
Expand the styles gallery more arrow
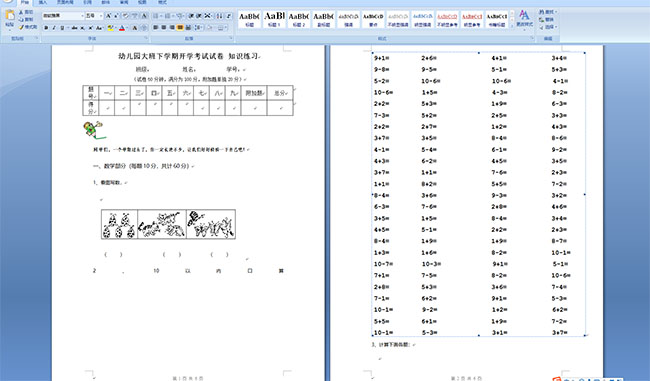tap(512, 26)
